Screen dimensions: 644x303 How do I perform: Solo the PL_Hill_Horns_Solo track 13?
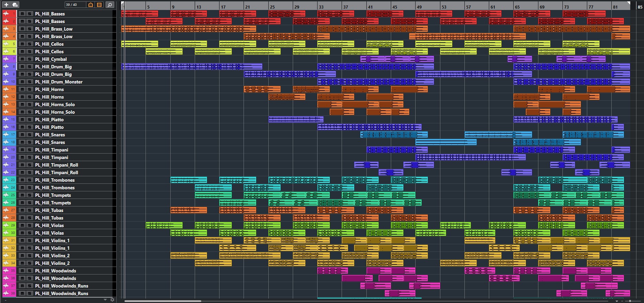(x=29, y=104)
